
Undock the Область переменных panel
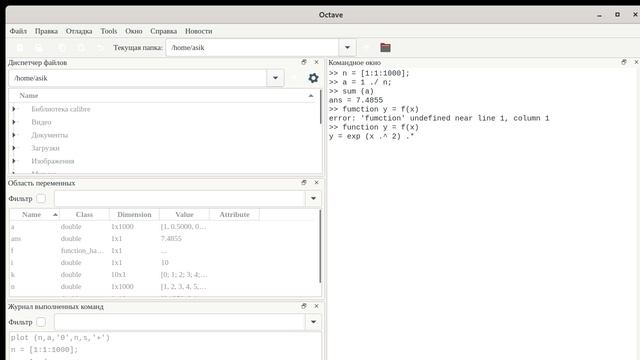click(304, 182)
